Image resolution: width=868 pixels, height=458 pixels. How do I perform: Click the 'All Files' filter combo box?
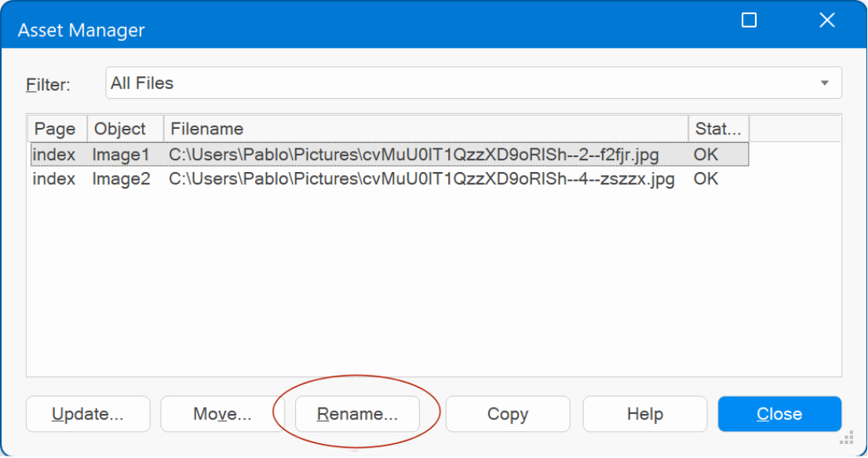tap(463, 83)
